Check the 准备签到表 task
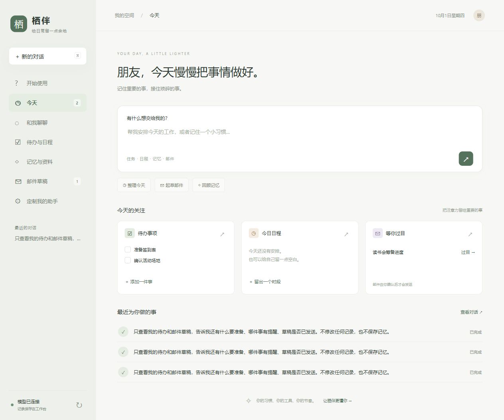Viewport: 504px width, 420px height. pos(128,249)
